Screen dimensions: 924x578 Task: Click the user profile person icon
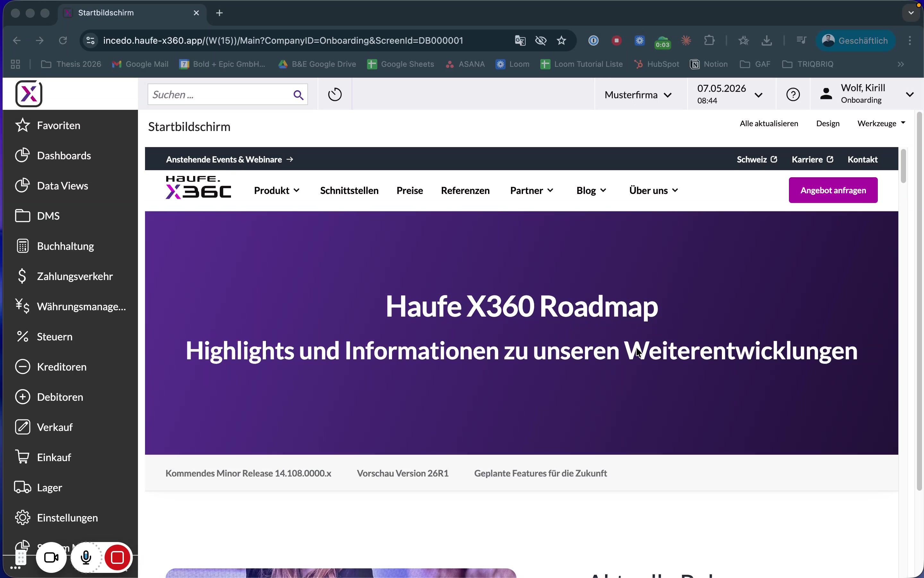click(x=826, y=94)
